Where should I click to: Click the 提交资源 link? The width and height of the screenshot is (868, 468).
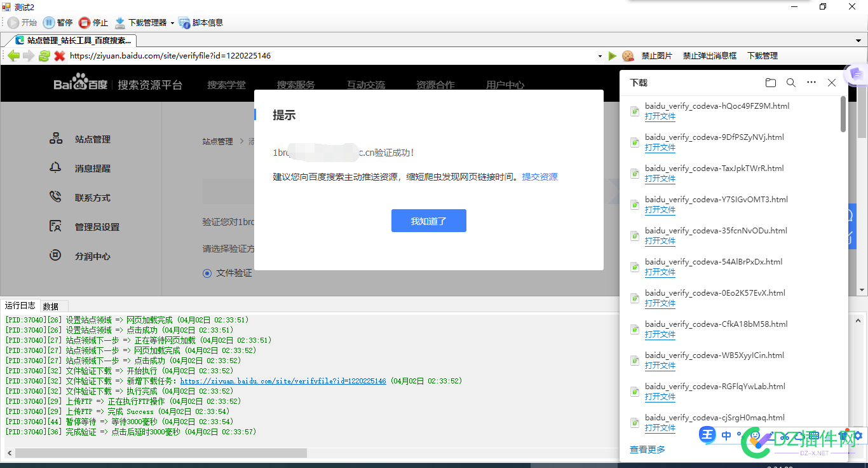tap(540, 177)
